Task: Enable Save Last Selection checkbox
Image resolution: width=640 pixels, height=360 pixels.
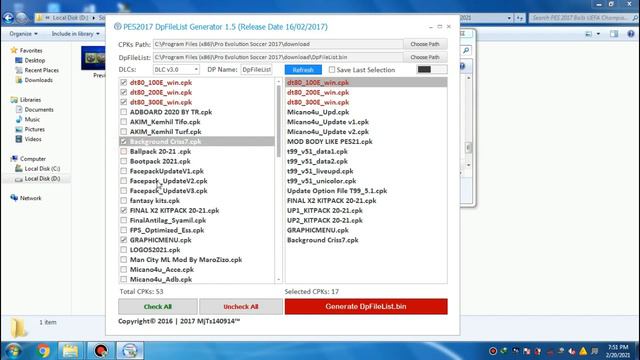Action: point(332,70)
